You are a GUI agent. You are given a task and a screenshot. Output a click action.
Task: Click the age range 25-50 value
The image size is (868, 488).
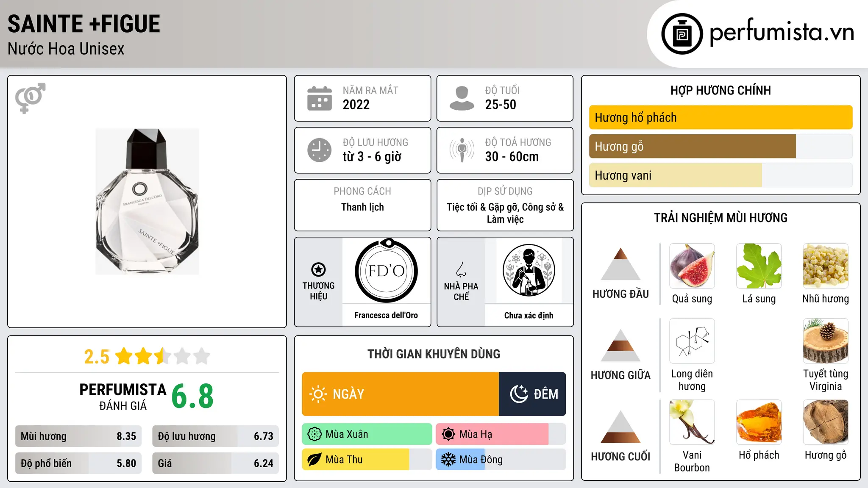(501, 105)
